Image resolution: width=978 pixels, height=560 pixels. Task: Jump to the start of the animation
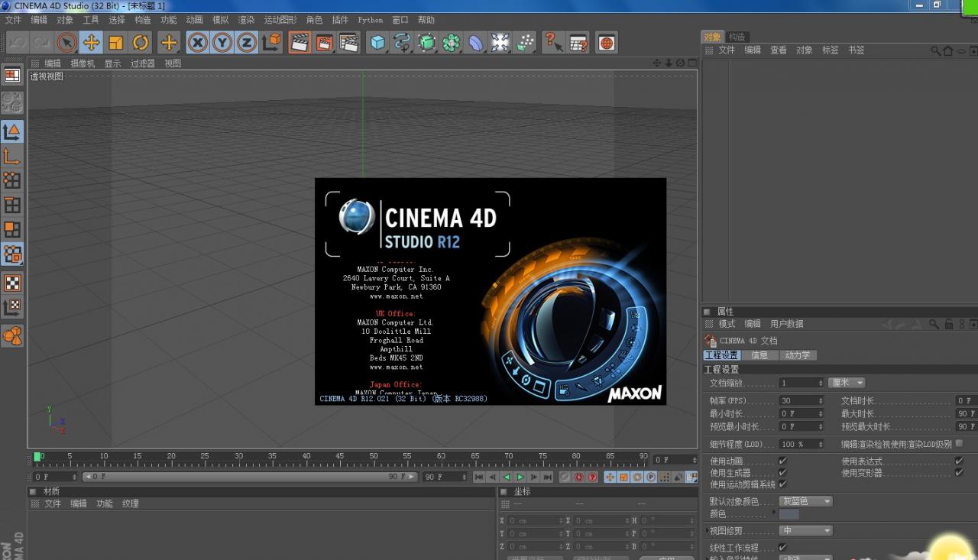pos(478,477)
